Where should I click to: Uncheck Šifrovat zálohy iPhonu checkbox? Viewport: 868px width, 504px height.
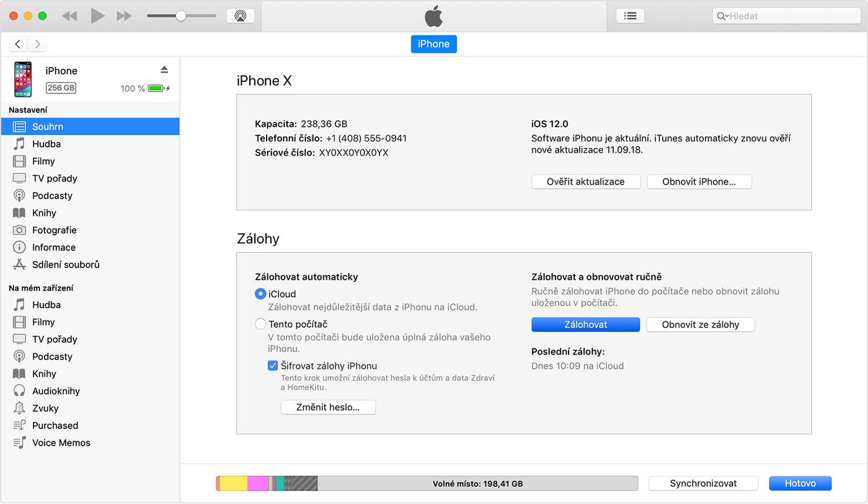tap(273, 366)
